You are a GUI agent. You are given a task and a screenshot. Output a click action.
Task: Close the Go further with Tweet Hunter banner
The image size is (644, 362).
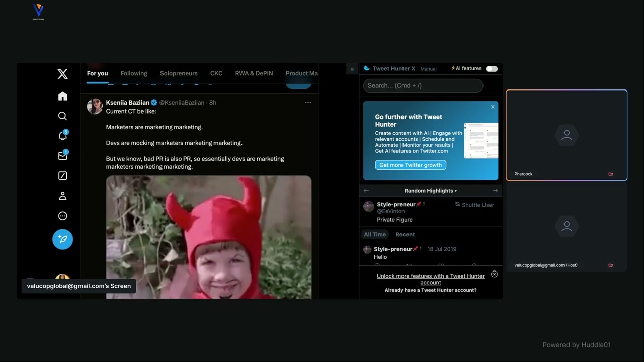coord(493,107)
